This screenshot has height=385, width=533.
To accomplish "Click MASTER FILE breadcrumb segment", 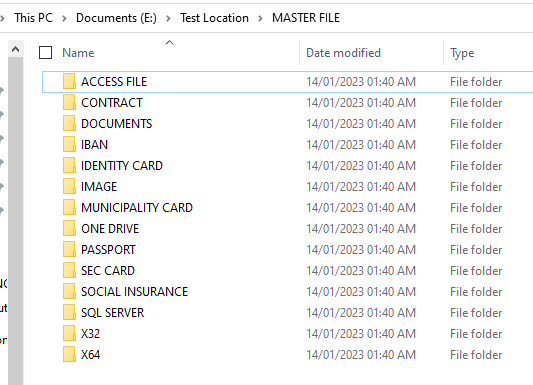I will tap(306, 18).
